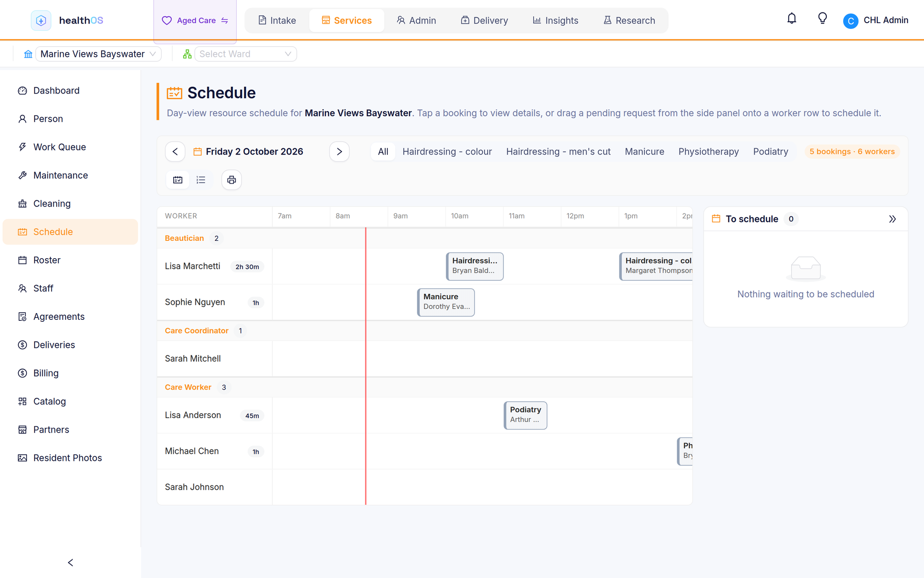Click the CHL Admin avatar
The image size is (924, 578).
(x=850, y=21)
